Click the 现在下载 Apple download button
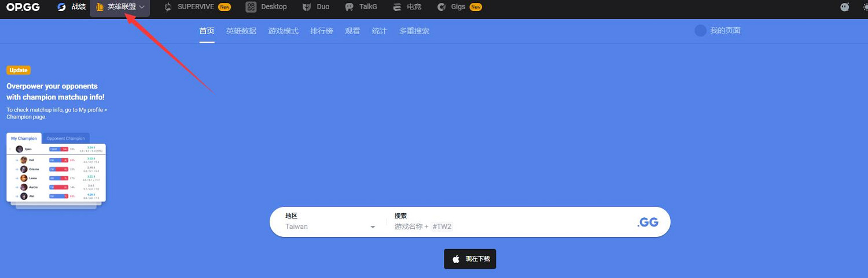The image size is (868, 278). pos(470,259)
